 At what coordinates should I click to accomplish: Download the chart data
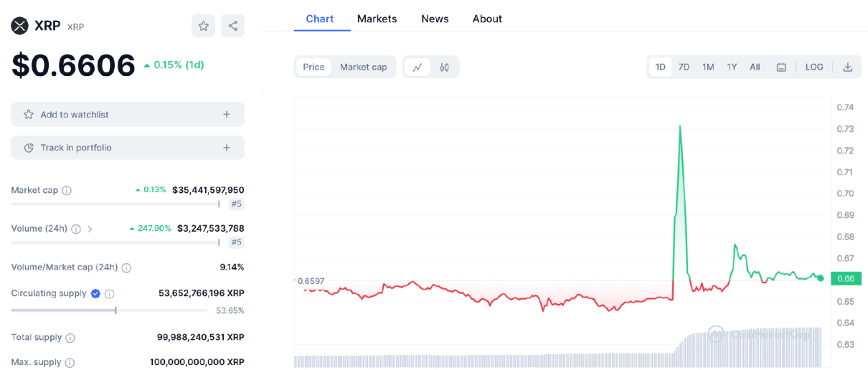[x=847, y=67]
